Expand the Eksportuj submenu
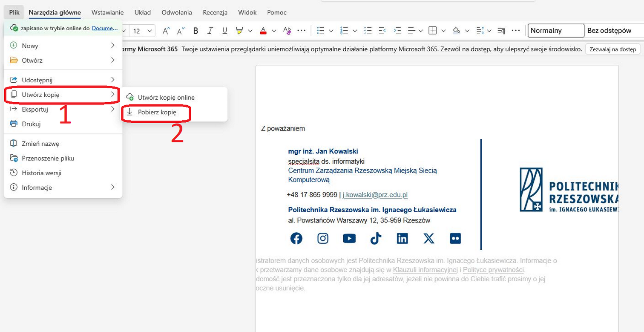Screen dimensions: 644x332 coord(63,109)
